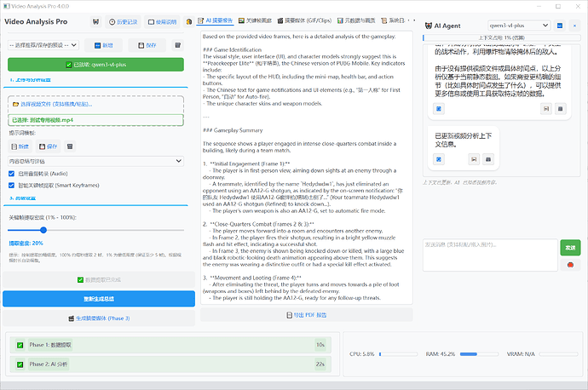Click generate summary media (Phase 3) button
This screenshot has width=588, height=390.
(x=99, y=318)
